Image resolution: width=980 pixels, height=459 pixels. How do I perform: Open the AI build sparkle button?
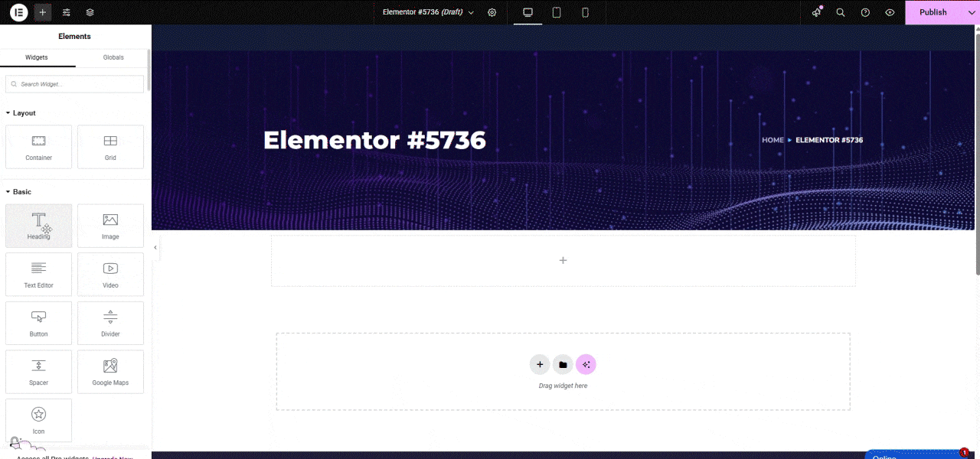coord(586,364)
